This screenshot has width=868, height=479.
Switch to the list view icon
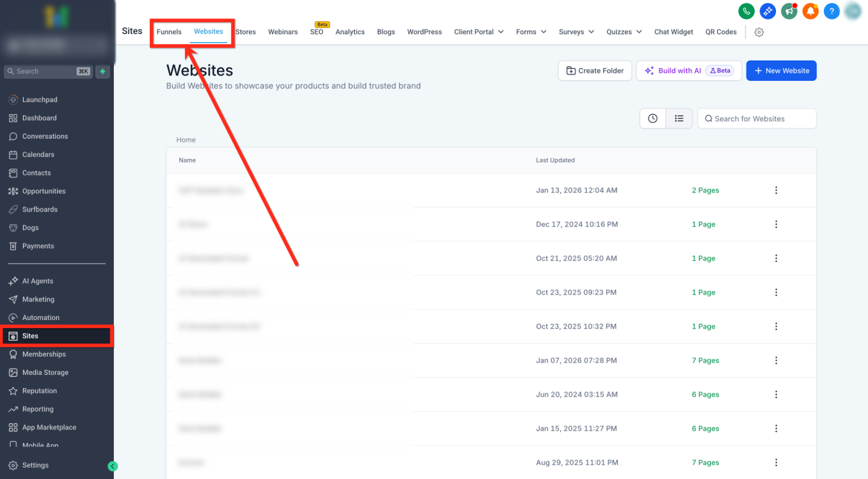pos(679,119)
